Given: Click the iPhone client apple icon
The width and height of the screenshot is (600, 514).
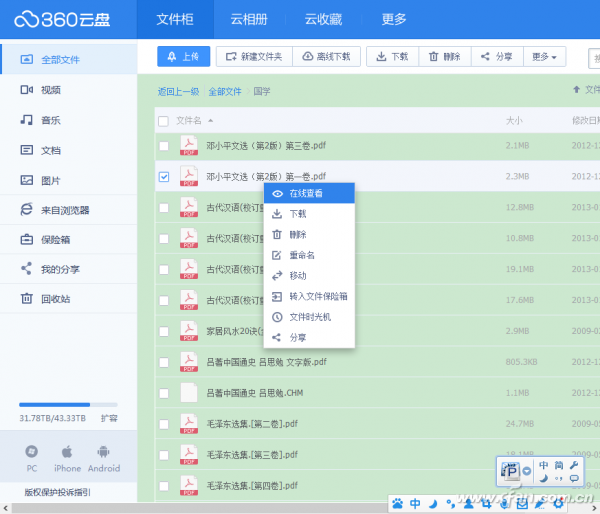Looking at the screenshot, I should point(67,452).
